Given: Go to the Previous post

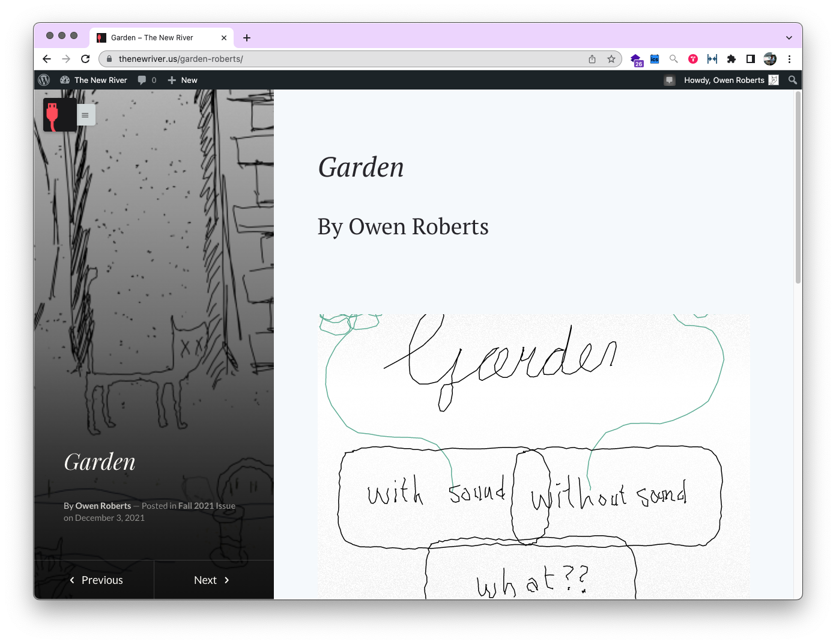Looking at the screenshot, I should pos(96,580).
